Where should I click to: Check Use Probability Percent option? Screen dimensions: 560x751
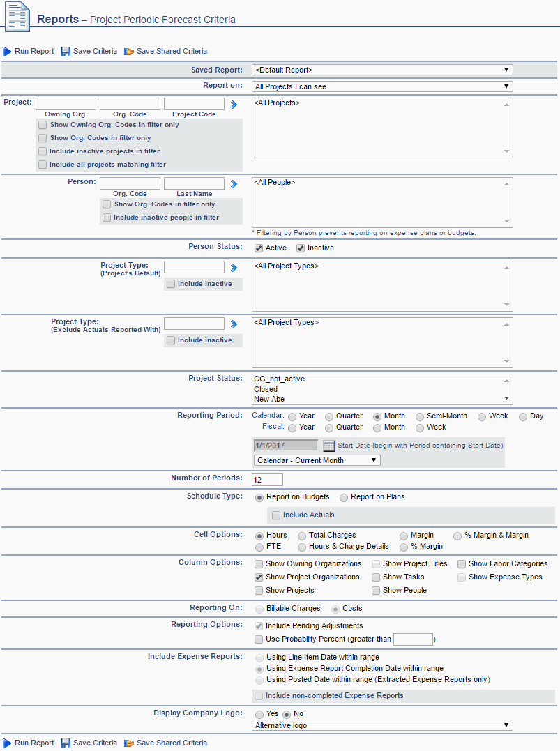259,639
